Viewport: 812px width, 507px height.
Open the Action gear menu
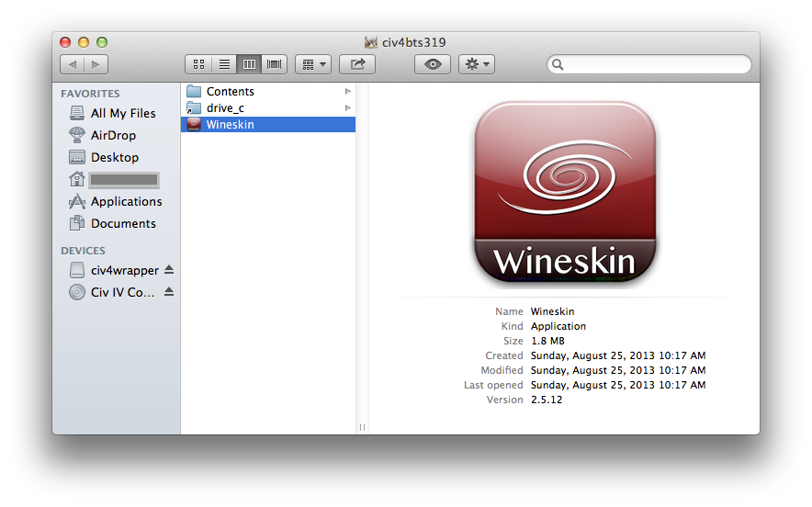point(477,64)
